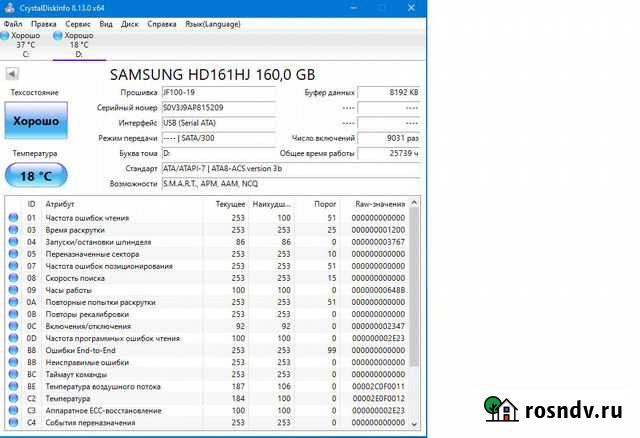Click the status icon for Температура row C2

click(13, 398)
